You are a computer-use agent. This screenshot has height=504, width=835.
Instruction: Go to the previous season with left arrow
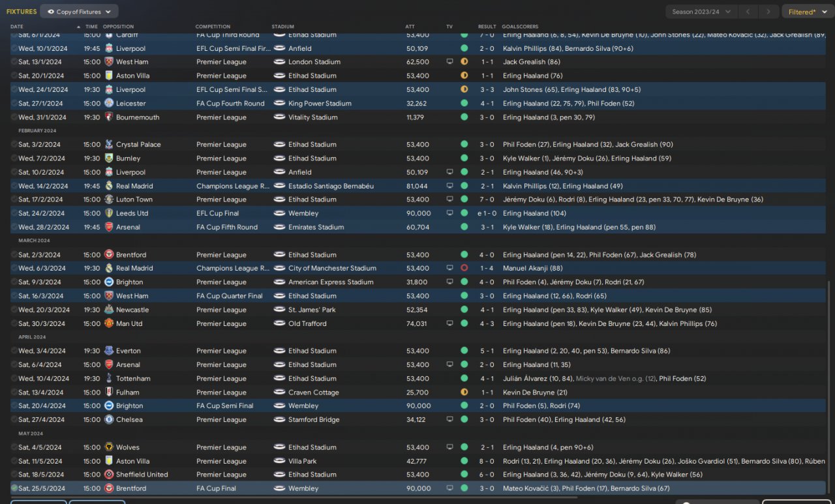click(x=748, y=12)
